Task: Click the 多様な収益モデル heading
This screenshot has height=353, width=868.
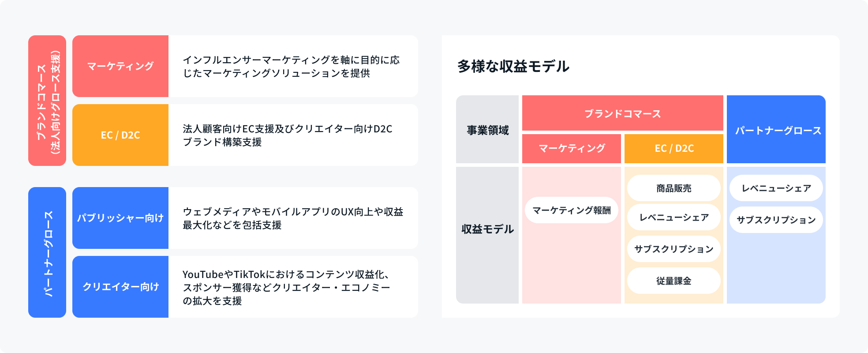Action: coord(513,66)
